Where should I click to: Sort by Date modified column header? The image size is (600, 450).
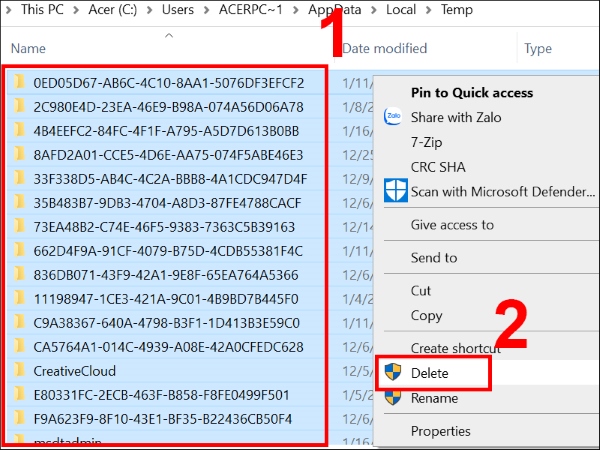384,48
